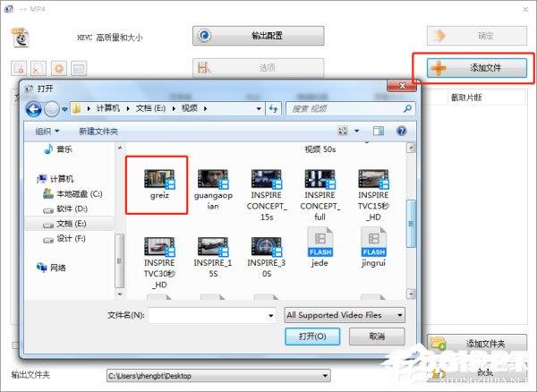
Task: Open the output folder path dropdown
Action: pyautogui.click(x=325, y=376)
